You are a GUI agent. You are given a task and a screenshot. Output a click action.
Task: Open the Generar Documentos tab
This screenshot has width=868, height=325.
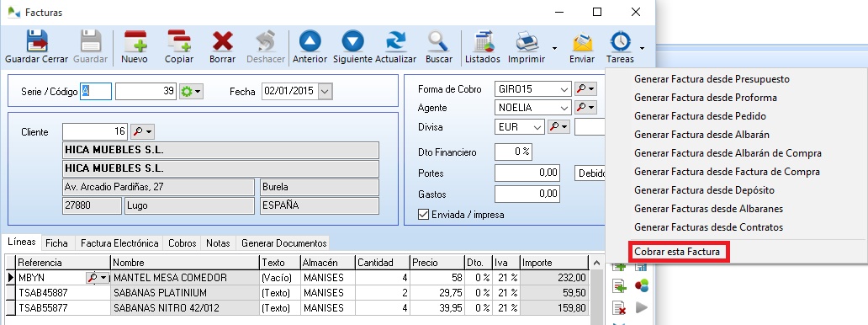click(x=284, y=243)
